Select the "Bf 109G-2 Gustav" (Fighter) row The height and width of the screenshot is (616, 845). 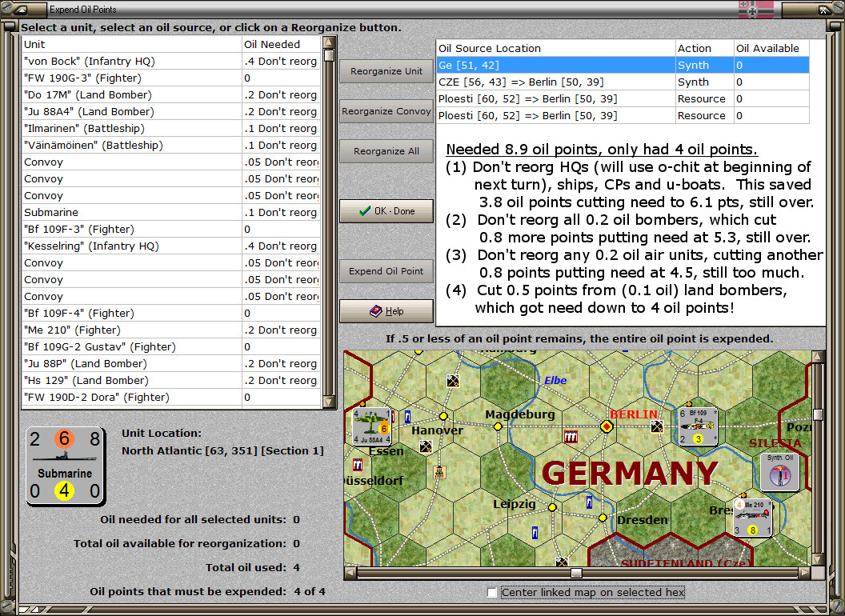coord(171,346)
